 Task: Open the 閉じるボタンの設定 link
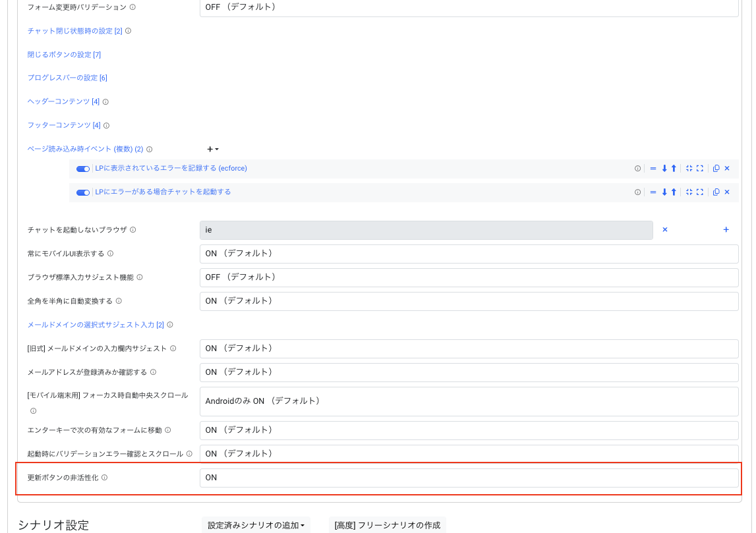(63, 54)
